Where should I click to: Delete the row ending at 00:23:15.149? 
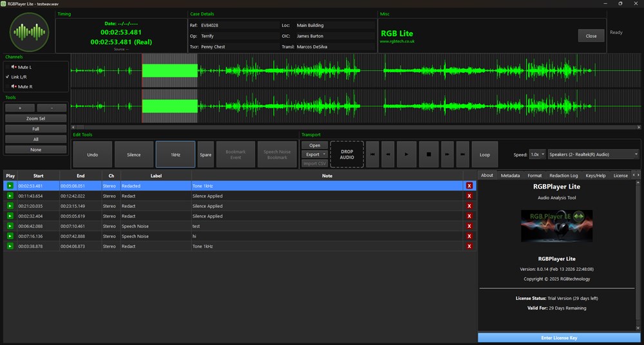(x=469, y=206)
